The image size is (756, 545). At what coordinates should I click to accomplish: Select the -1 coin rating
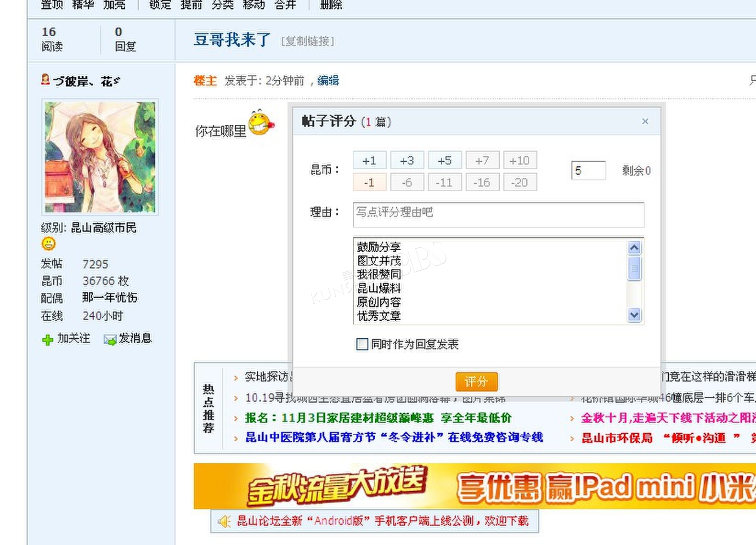coord(369,182)
